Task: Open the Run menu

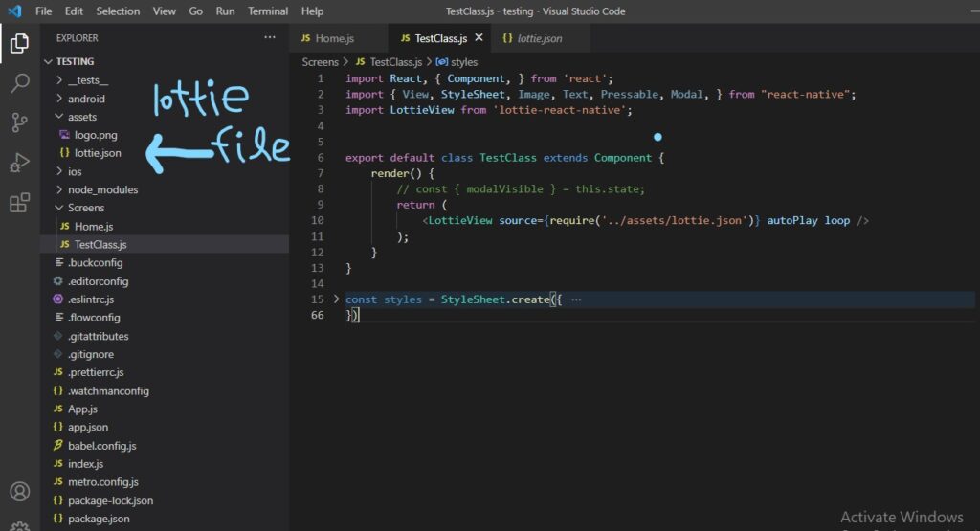Action: (x=225, y=11)
